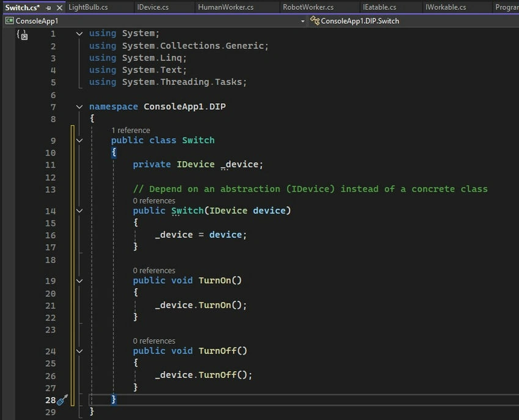Collapse the namespace block at line 7
519x420 pixels.
79,107
